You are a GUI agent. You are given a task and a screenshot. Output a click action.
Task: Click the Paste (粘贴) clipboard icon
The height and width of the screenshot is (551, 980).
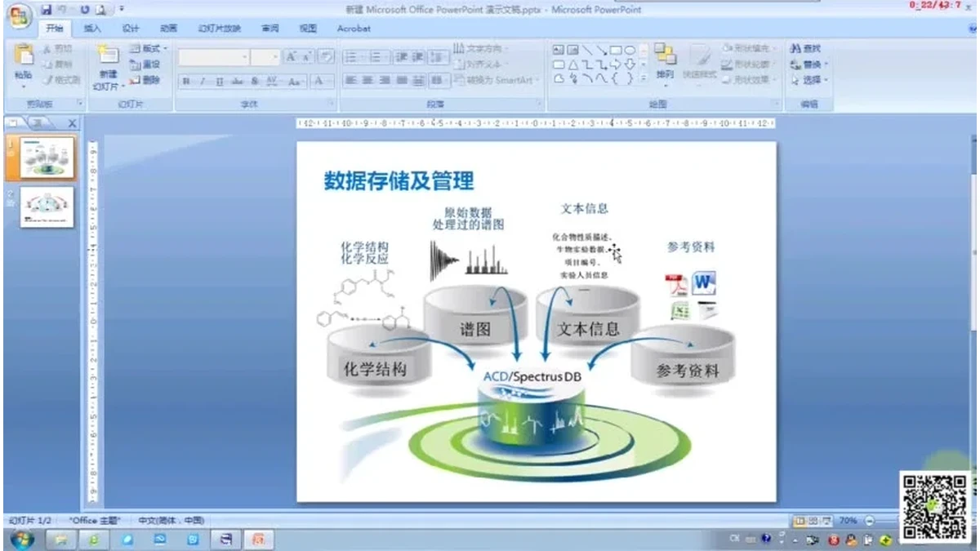[23, 55]
